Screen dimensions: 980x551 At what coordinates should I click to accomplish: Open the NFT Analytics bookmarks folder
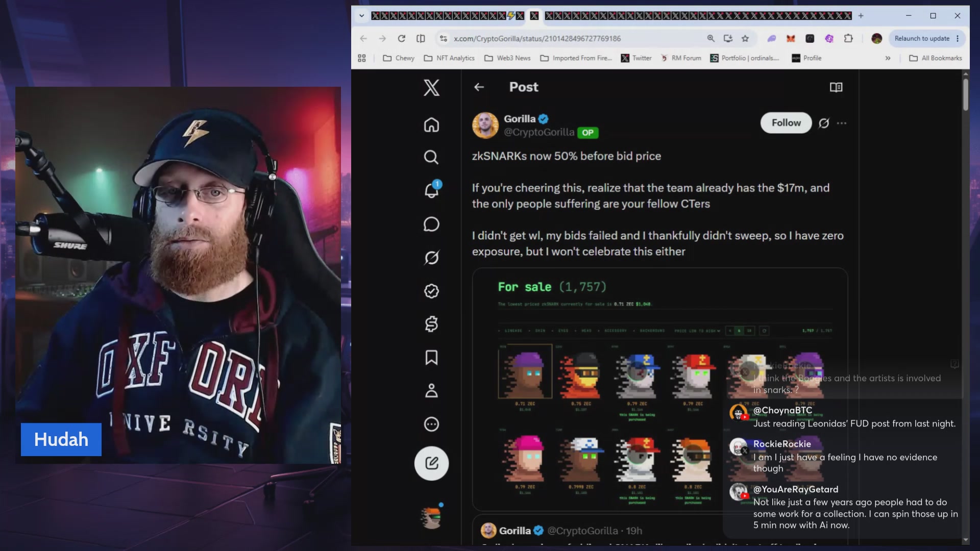(x=449, y=58)
